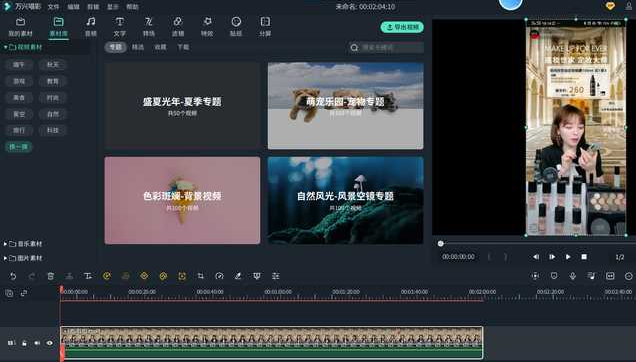This screenshot has width=636, height=362.
Task: Toggle the video track lock
Action: pos(24,343)
